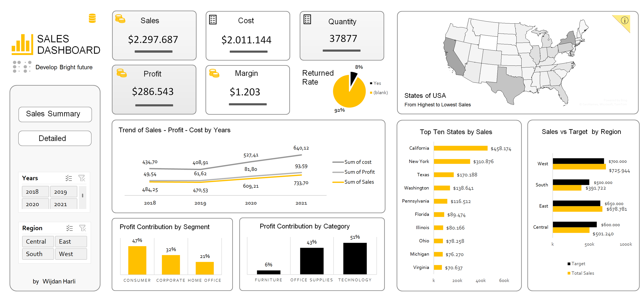The image size is (644, 305).
Task: Enable multi-select in Region slicer
Action: (69, 228)
